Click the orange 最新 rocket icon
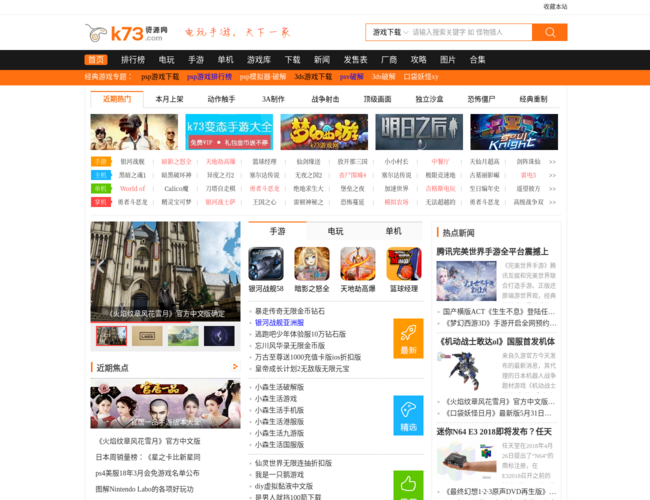Image resolution: width=650 pixels, height=500 pixels. click(408, 338)
